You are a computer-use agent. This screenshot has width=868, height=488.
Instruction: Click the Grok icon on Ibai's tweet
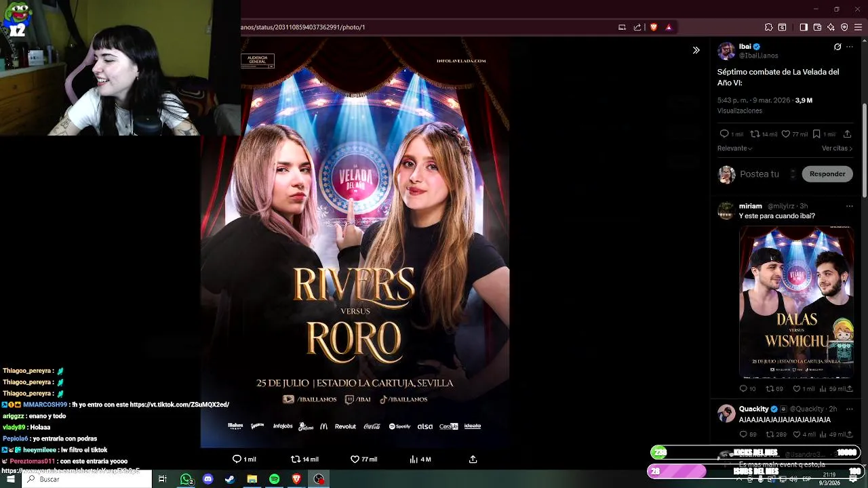[x=837, y=47]
